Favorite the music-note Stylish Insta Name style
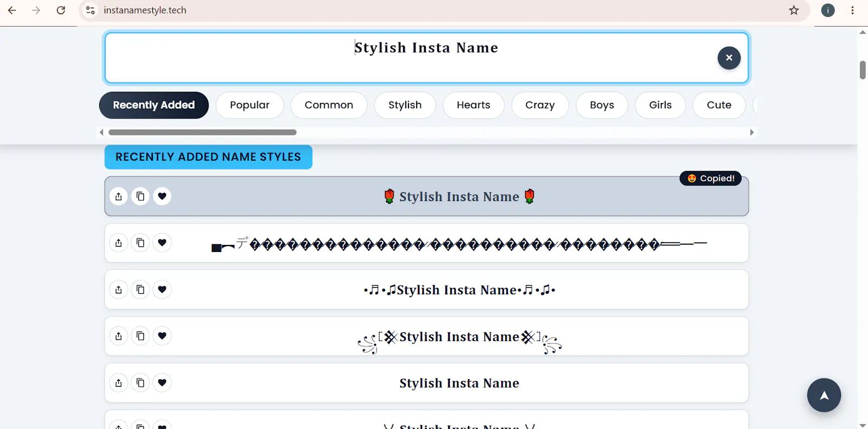Viewport: 868px width, 429px height. click(x=162, y=289)
